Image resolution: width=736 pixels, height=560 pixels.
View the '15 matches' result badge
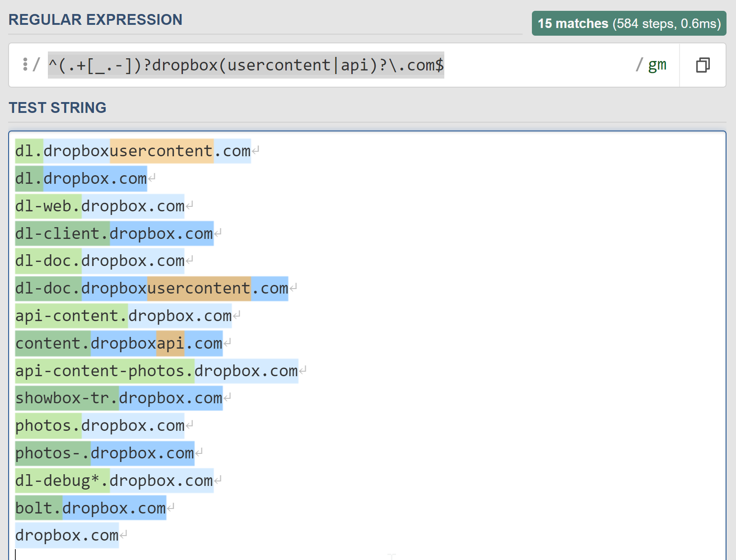point(629,23)
